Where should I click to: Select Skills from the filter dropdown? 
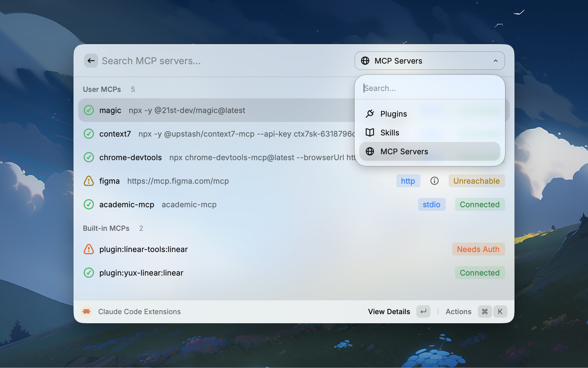tap(390, 132)
